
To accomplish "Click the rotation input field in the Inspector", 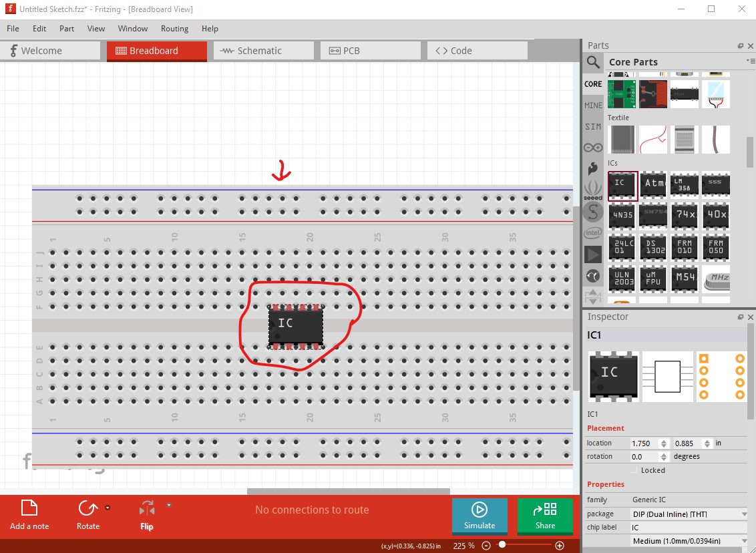I will [x=643, y=456].
